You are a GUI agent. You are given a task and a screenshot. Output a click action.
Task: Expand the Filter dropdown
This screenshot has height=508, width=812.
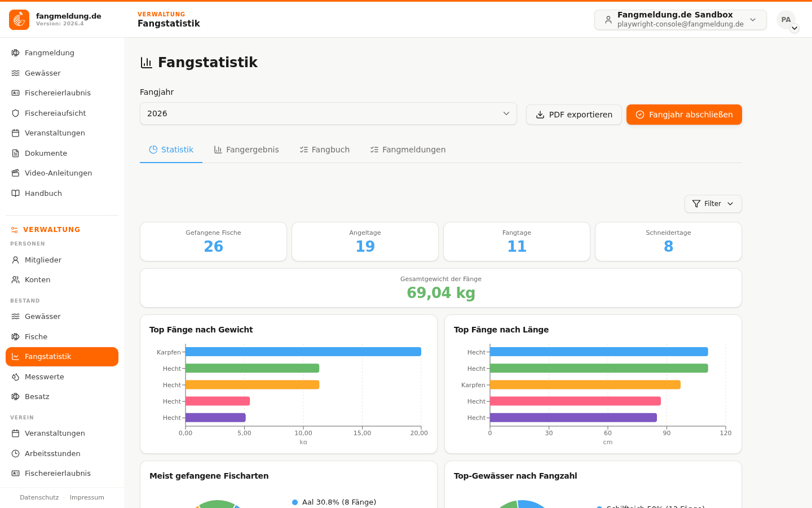[713, 204]
